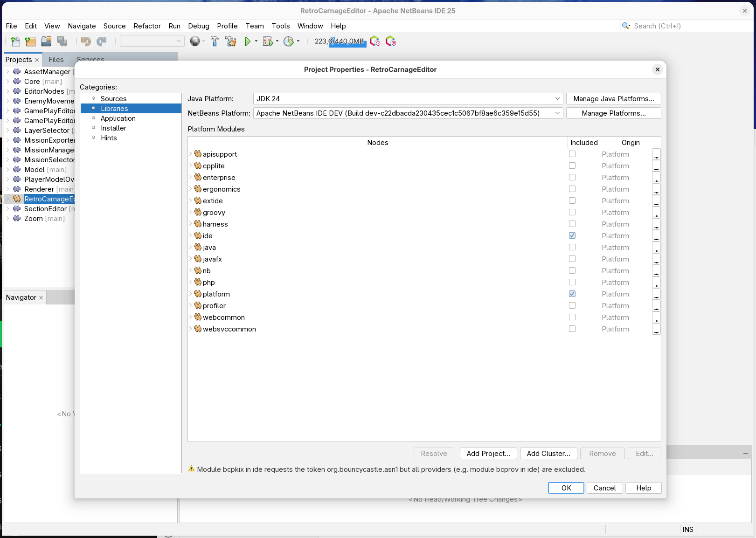Expand the groovy cluster node

pos(191,212)
